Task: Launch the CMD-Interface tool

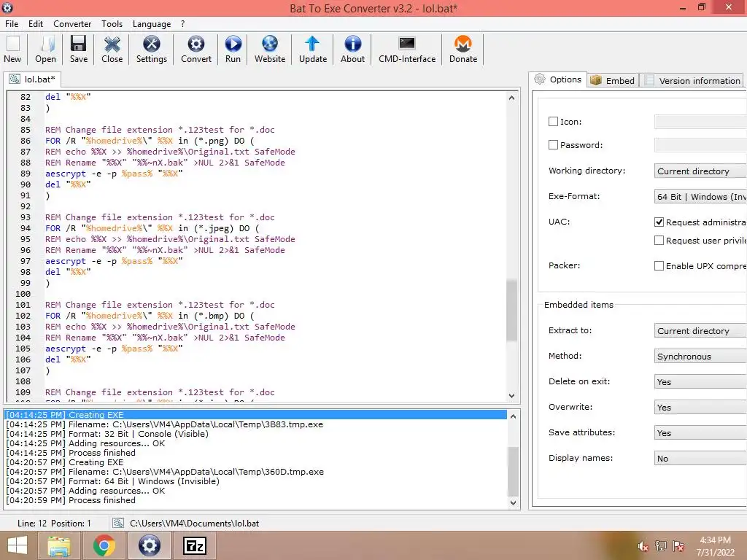Action: pyautogui.click(x=407, y=49)
